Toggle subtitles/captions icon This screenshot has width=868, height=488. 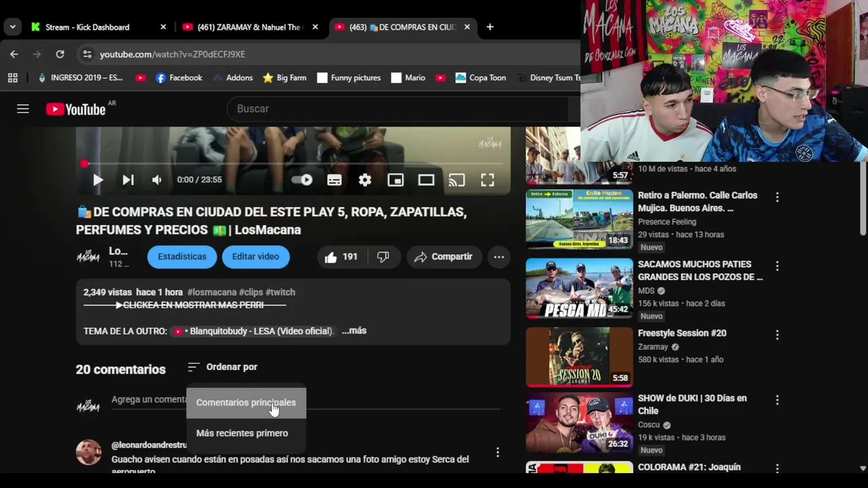click(x=334, y=180)
